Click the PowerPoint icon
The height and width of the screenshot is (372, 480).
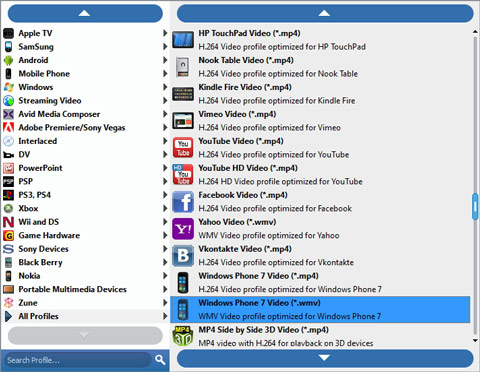coord(8,168)
